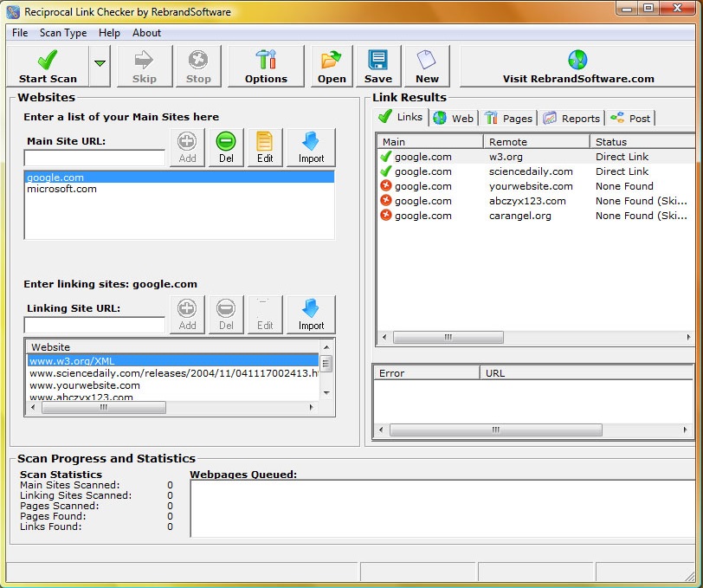This screenshot has height=588, width=703.
Task: Click the Main Site URL input field
Action: [94, 158]
